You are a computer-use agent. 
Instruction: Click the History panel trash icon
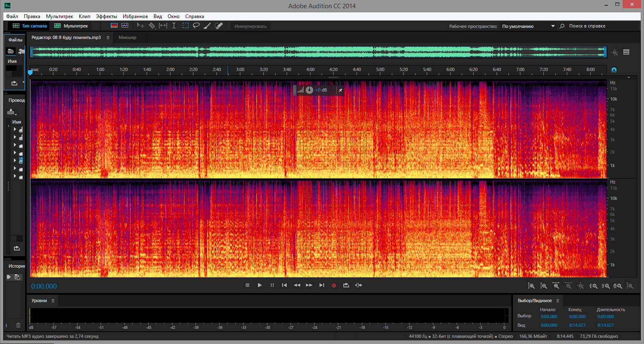[18, 325]
